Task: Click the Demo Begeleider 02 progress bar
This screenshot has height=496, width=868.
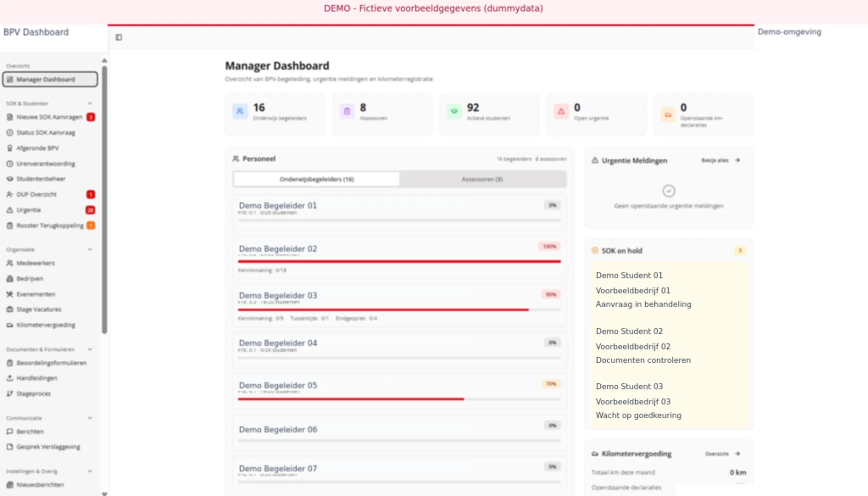Action: 399,262
